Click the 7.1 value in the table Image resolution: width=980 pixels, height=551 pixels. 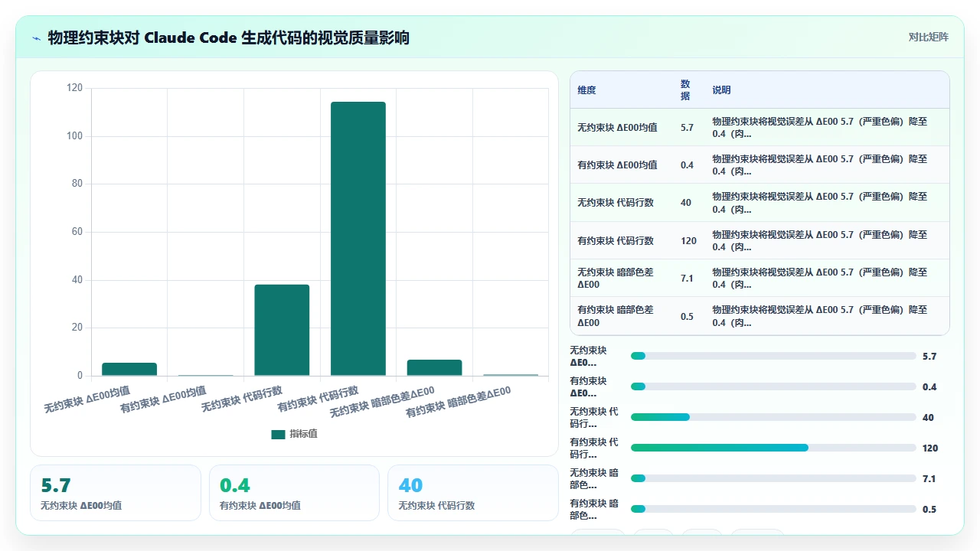coord(687,278)
